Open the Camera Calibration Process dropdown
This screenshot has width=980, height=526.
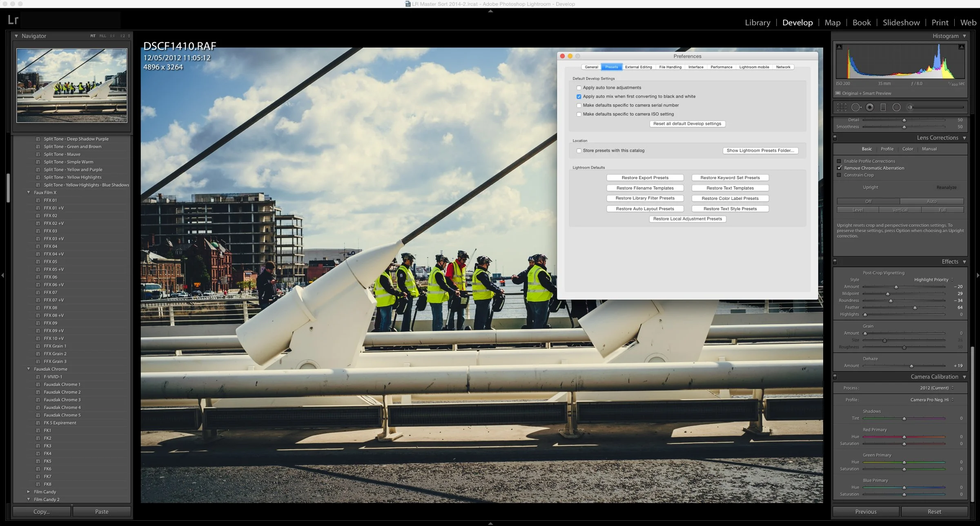pos(935,387)
